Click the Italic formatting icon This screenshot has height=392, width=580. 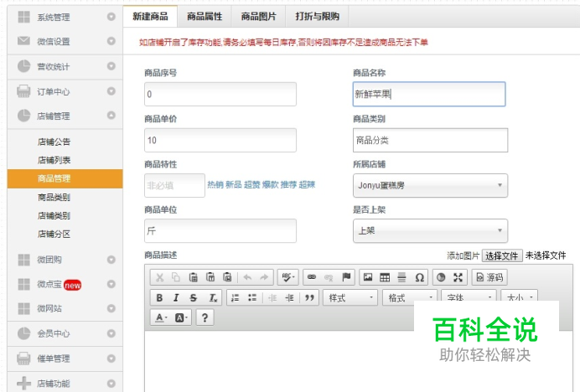(x=176, y=297)
